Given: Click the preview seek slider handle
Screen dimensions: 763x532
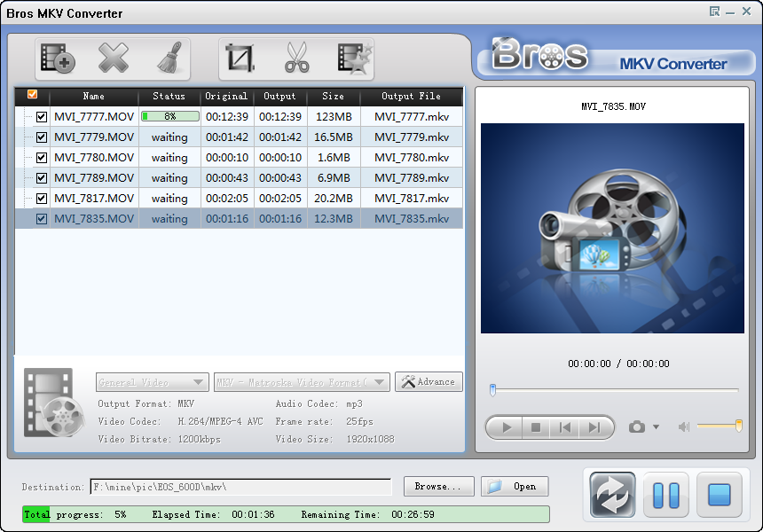Looking at the screenshot, I should click(492, 390).
